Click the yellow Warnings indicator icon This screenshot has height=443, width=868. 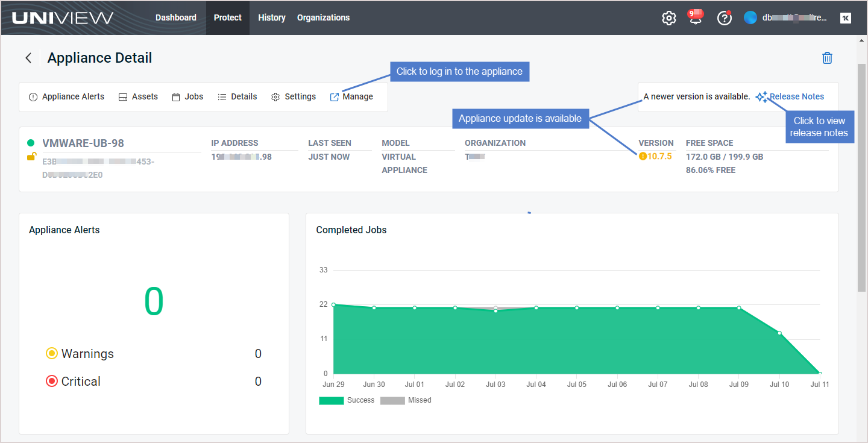52,353
